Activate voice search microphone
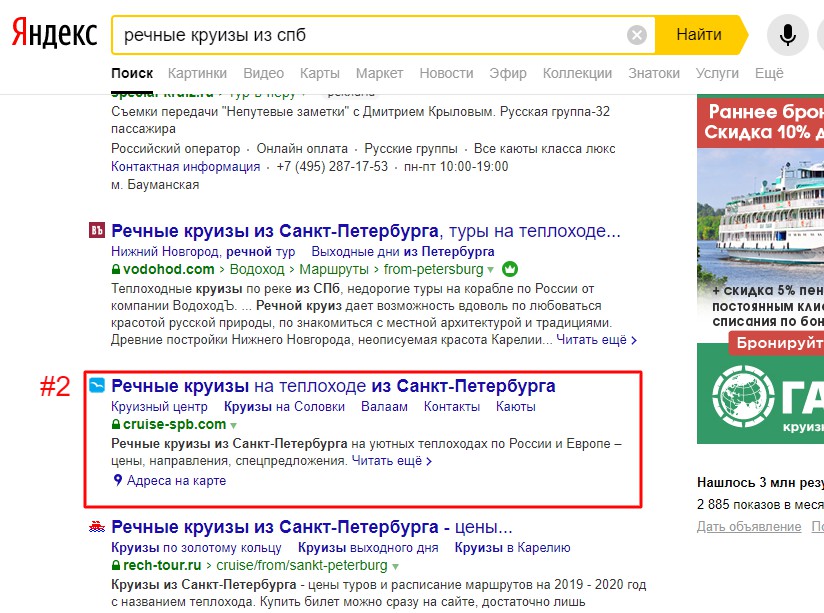Image resolution: width=824 pixels, height=613 pixels. point(788,35)
